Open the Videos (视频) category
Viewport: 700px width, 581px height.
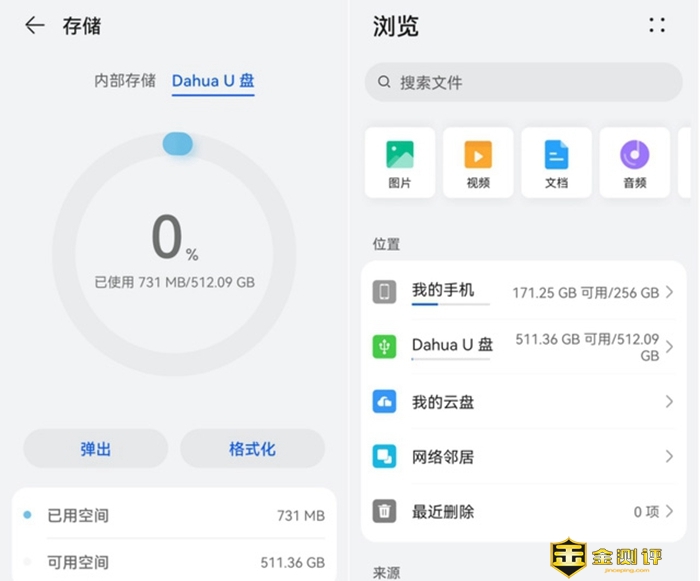(x=478, y=163)
